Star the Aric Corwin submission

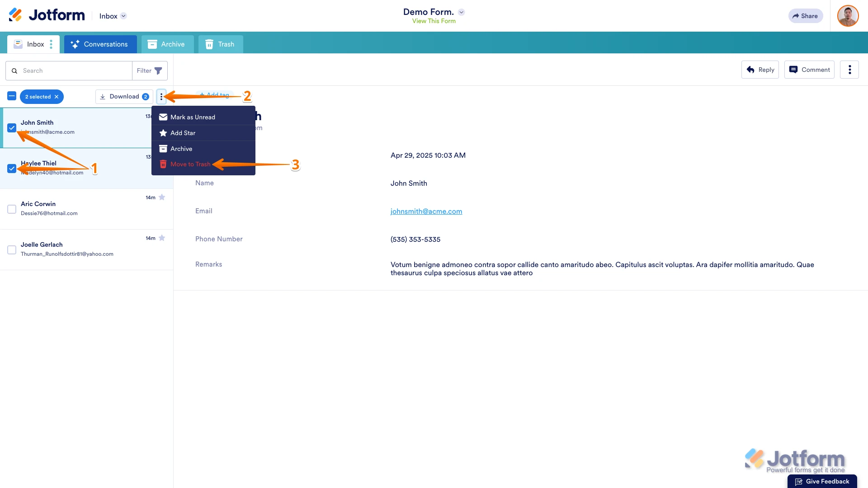click(x=162, y=197)
